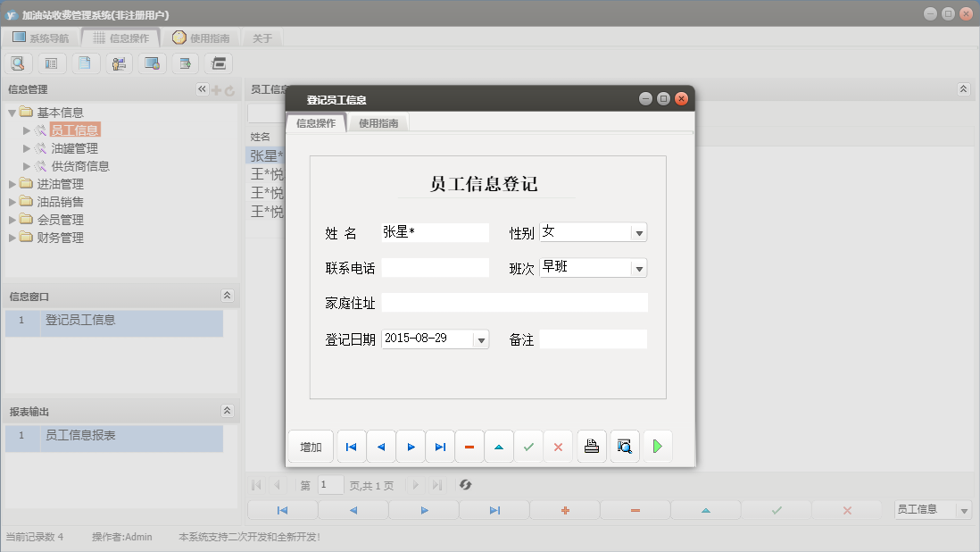Open the employee management toolbar icon

(x=119, y=63)
